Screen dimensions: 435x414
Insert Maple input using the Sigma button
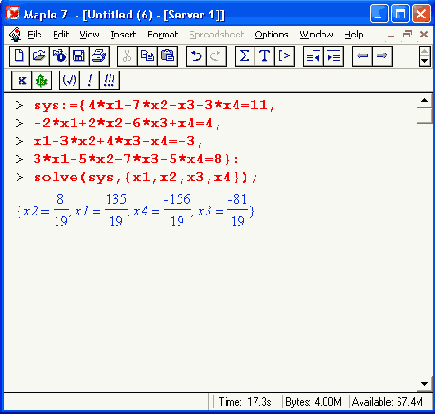pos(245,56)
